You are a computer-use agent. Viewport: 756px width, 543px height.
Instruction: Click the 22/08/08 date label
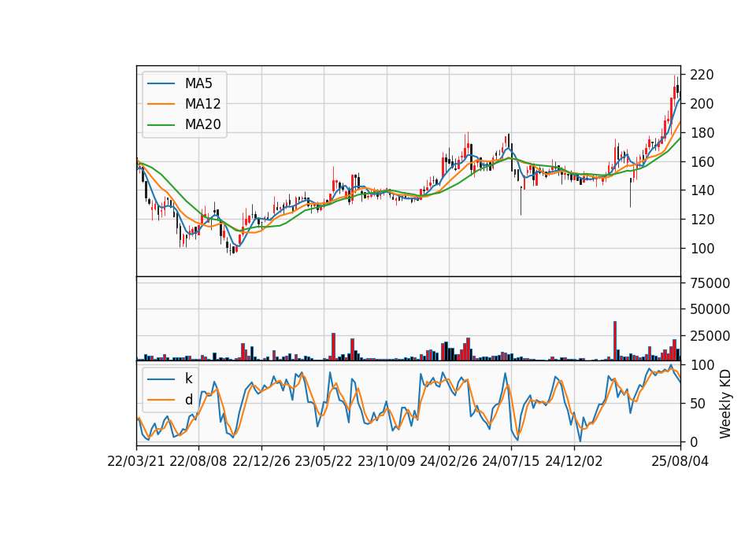pyautogui.click(x=198, y=461)
